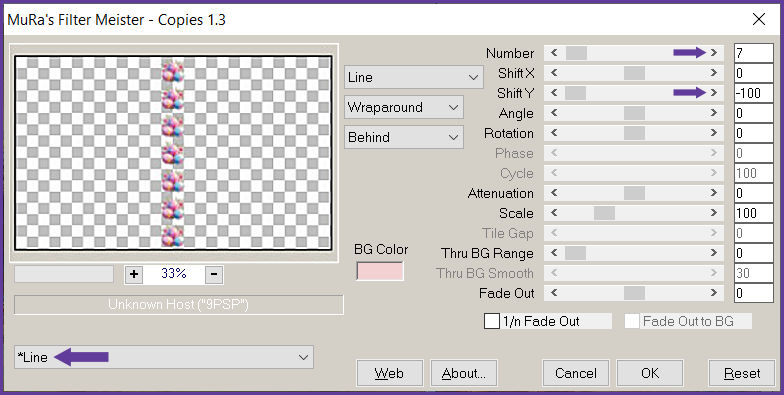Image resolution: width=784 pixels, height=395 pixels.
Task: Increase Shift Y with right arrow
Action: coord(714,92)
